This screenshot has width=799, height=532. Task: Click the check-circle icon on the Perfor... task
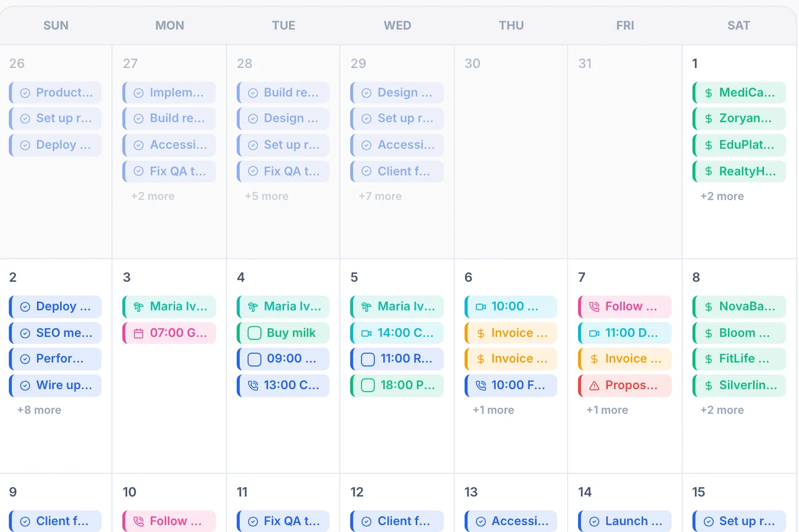[x=25, y=359]
